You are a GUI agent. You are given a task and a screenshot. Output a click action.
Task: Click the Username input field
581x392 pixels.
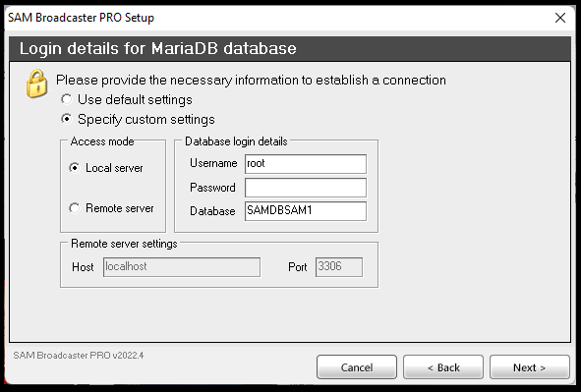306,164
